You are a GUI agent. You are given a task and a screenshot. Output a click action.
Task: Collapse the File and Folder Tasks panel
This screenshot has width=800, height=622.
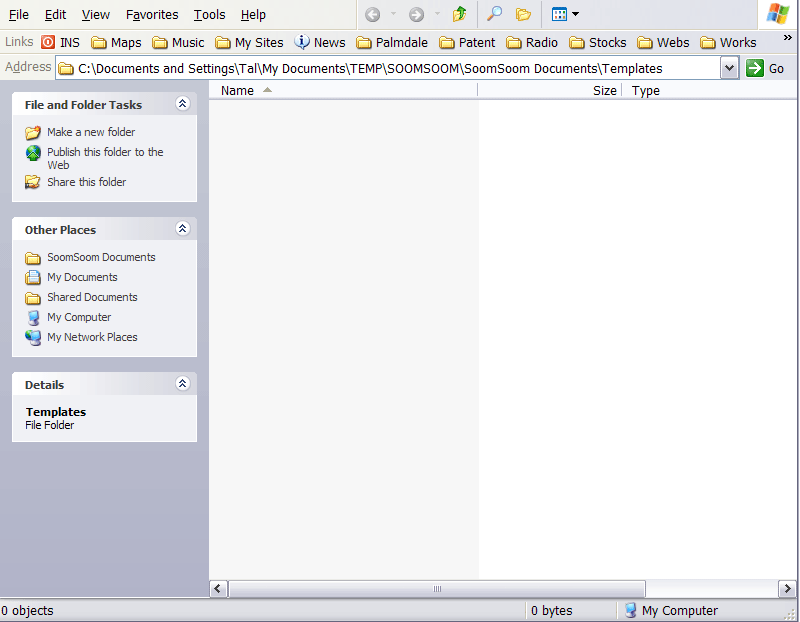pos(183,104)
